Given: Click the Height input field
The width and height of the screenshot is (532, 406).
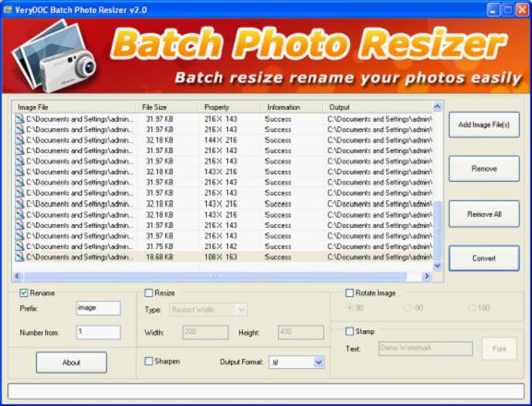Looking at the screenshot, I should click(x=301, y=332).
